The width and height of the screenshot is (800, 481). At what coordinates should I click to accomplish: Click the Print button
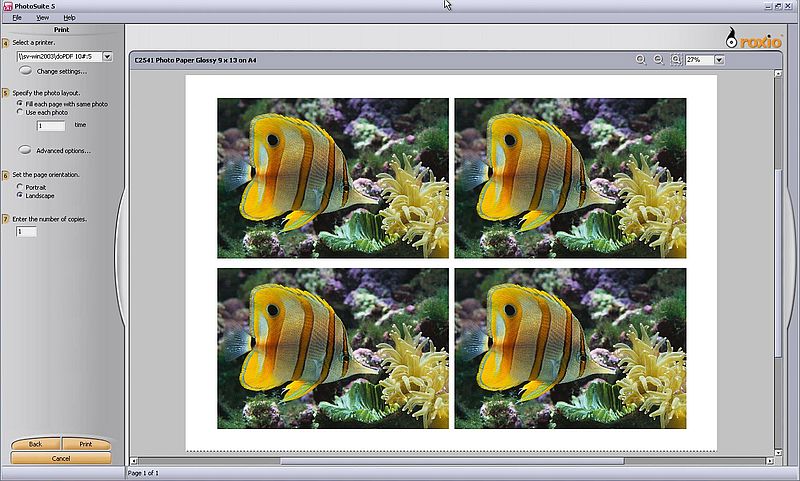tap(86, 444)
